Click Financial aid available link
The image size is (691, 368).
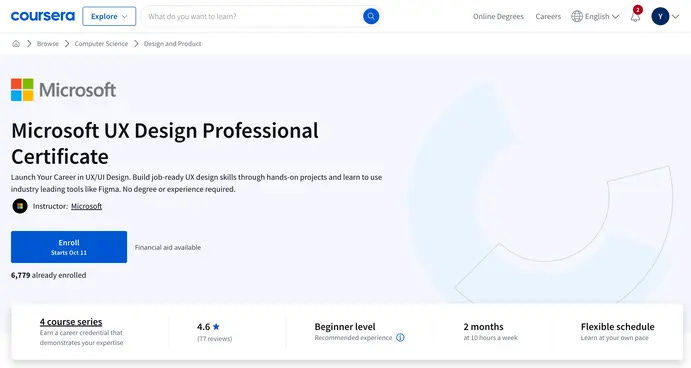coord(167,247)
